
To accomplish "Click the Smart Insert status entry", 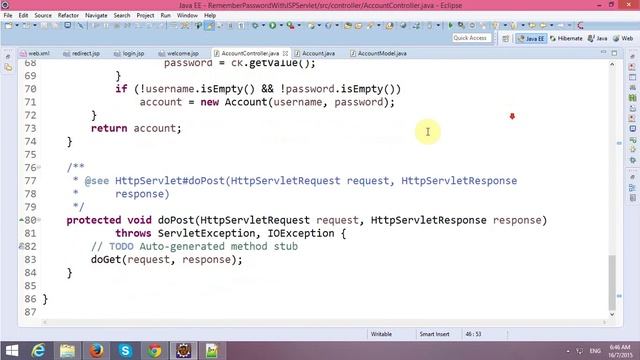I will tap(434, 334).
